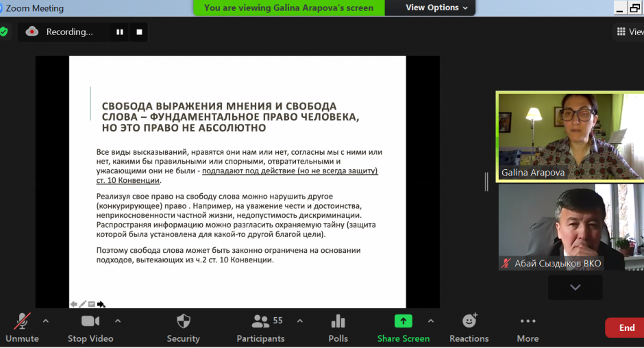Screen dimensions: 644x348
Task: Click the gallery View grid button
Action: pyautogui.click(x=628, y=32)
